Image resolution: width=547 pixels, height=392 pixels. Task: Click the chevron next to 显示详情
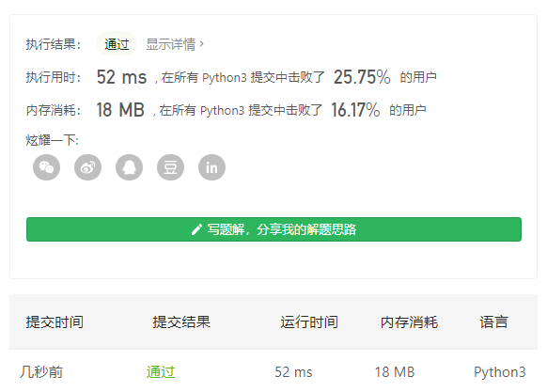pos(201,44)
